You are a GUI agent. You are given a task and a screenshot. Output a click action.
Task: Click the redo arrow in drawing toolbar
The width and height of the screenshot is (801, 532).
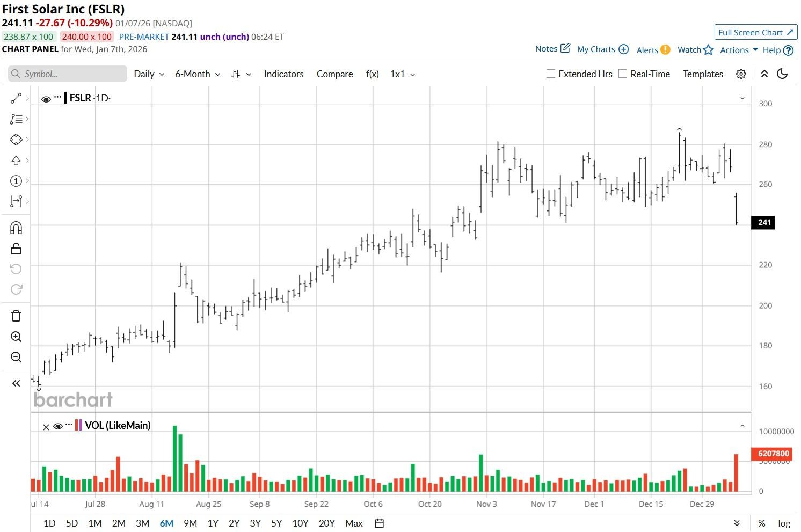click(16, 290)
